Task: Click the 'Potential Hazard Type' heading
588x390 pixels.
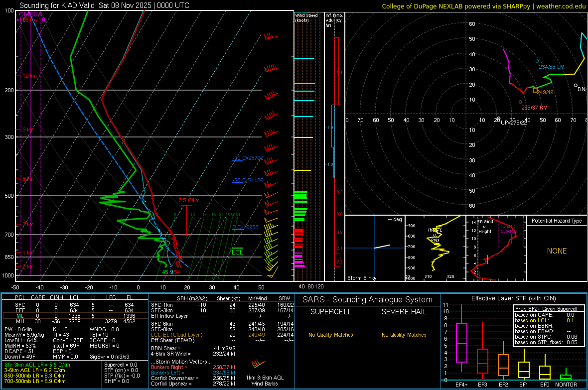Action: (x=557, y=221)
